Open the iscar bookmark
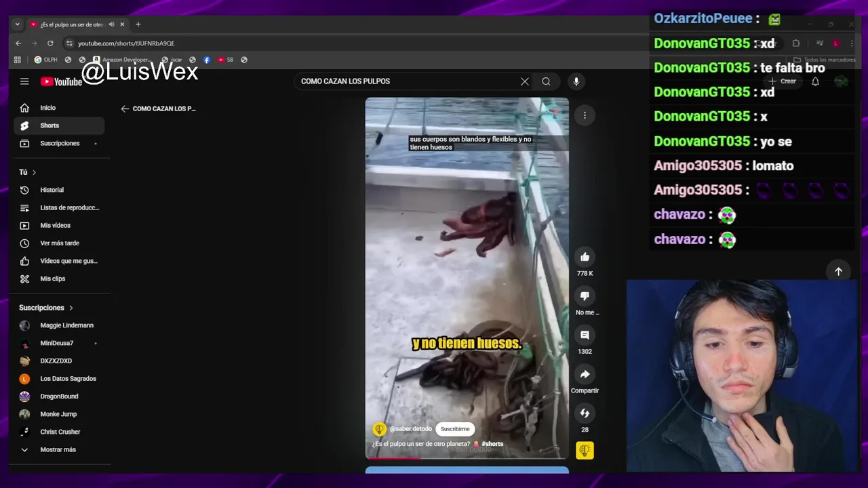 point(172,60)
